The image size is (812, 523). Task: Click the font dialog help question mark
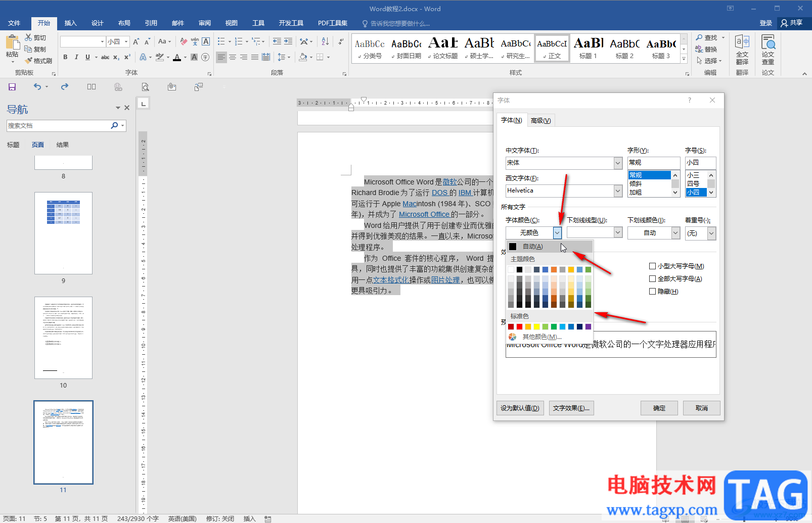(x=689, y=100)
